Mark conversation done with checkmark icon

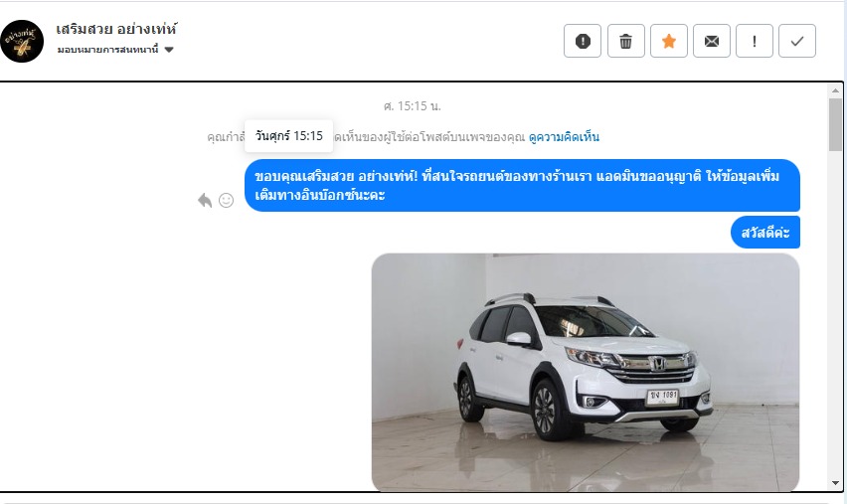click(x=796, y=41)
